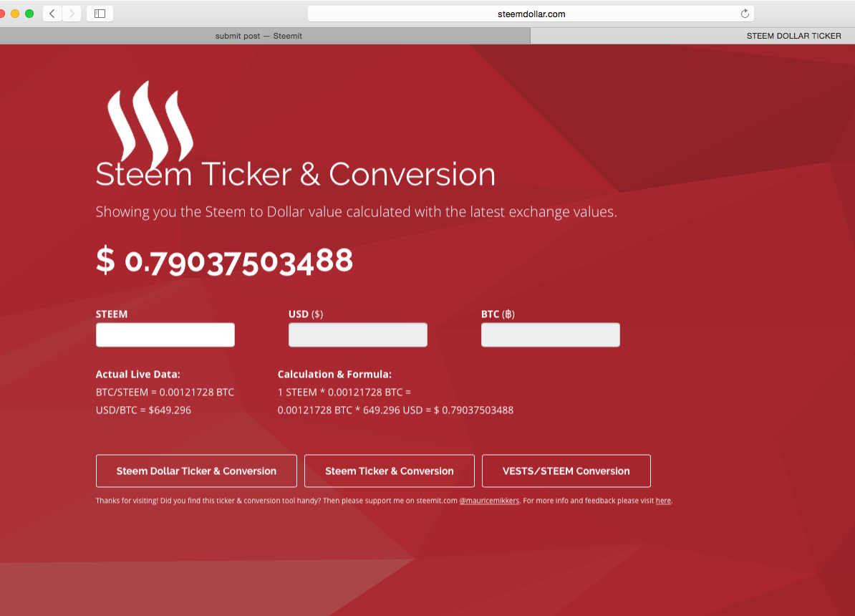The height and width of the screenshot is (616, 855).
Task: Click the 'Calculation & Formula:' label
Action: pos(334,375)
